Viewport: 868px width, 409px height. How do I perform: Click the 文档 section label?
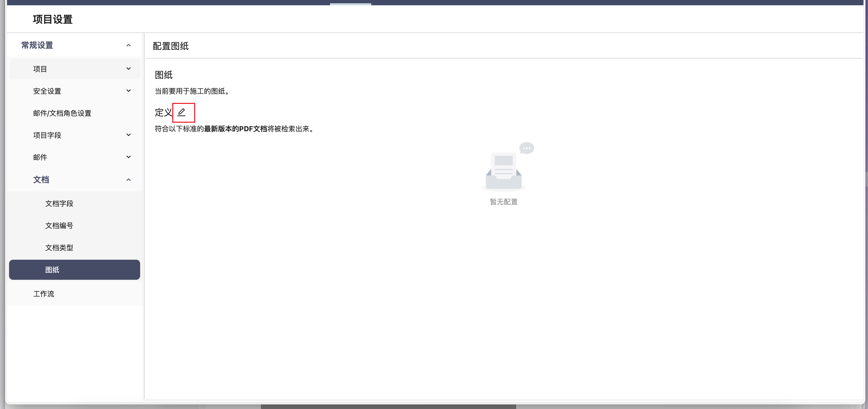[41, 180]
